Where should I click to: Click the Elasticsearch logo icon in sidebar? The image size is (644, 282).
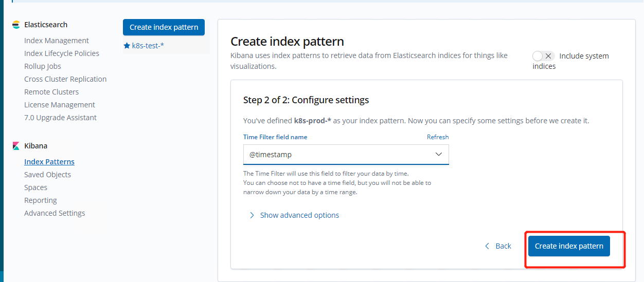click(16, 25)
